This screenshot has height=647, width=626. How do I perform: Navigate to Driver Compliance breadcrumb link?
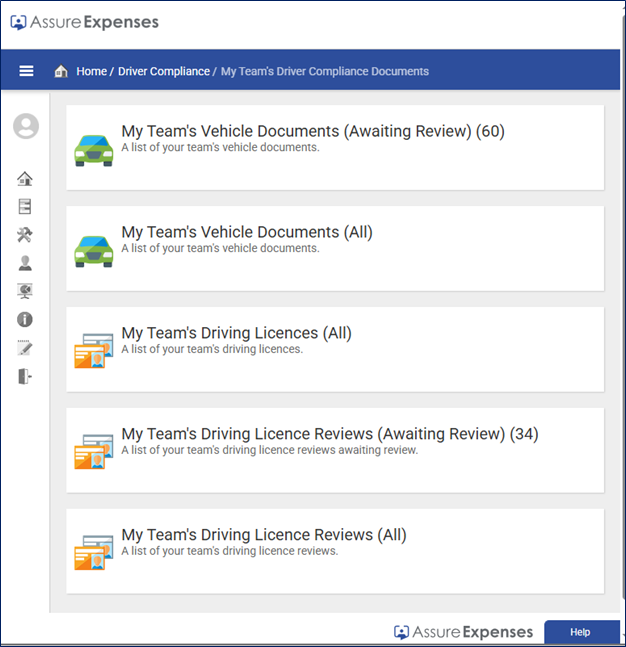click(164, 72)
